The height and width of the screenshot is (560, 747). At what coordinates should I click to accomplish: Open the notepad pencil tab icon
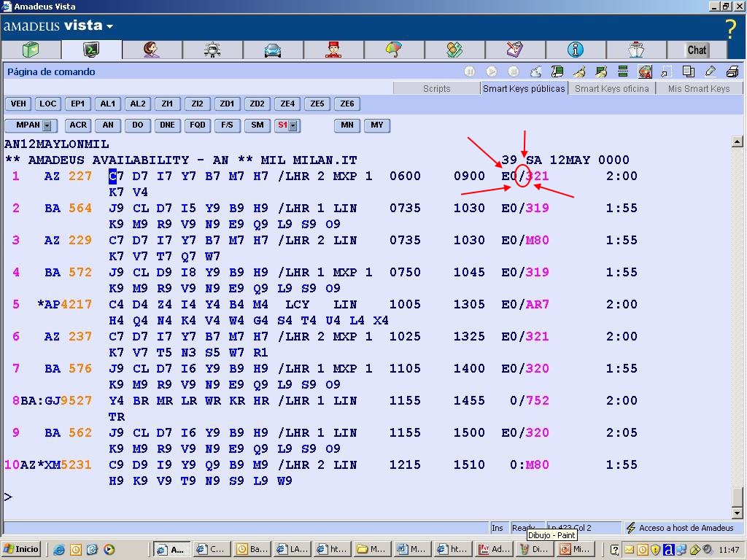pos(514,50)
